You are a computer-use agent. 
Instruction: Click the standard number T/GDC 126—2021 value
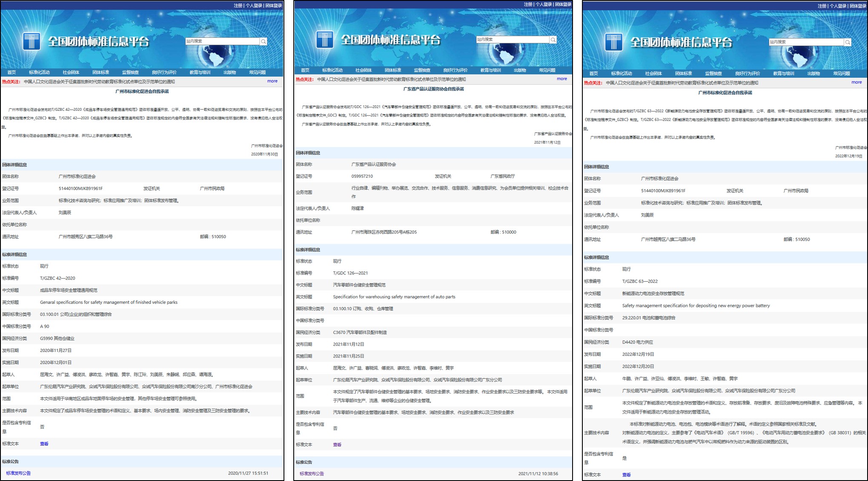(350, 273)
